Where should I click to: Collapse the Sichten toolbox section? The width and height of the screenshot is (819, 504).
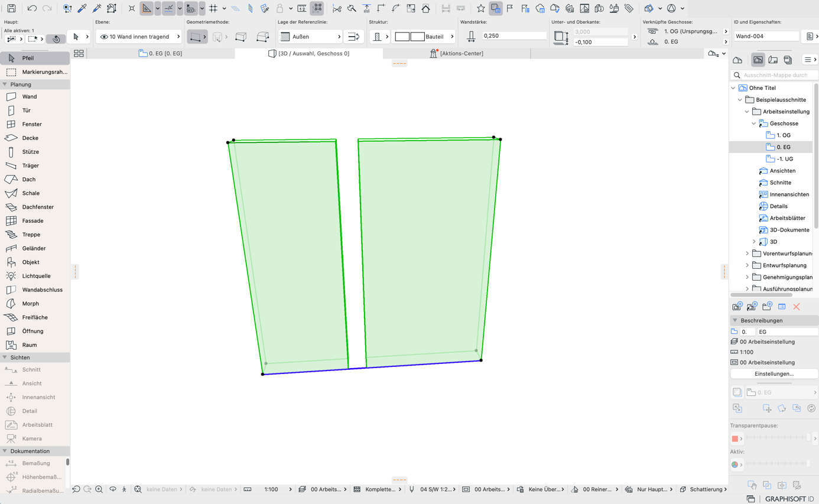(x=5, y=357)
